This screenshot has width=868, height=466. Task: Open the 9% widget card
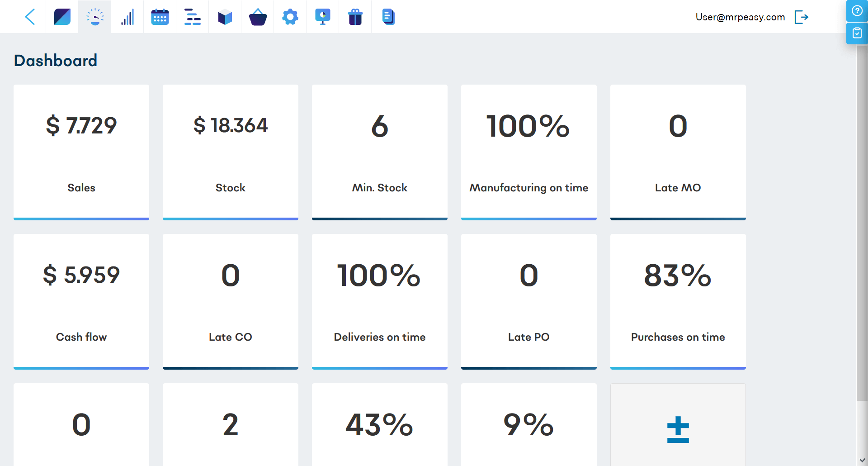[529, 425]
